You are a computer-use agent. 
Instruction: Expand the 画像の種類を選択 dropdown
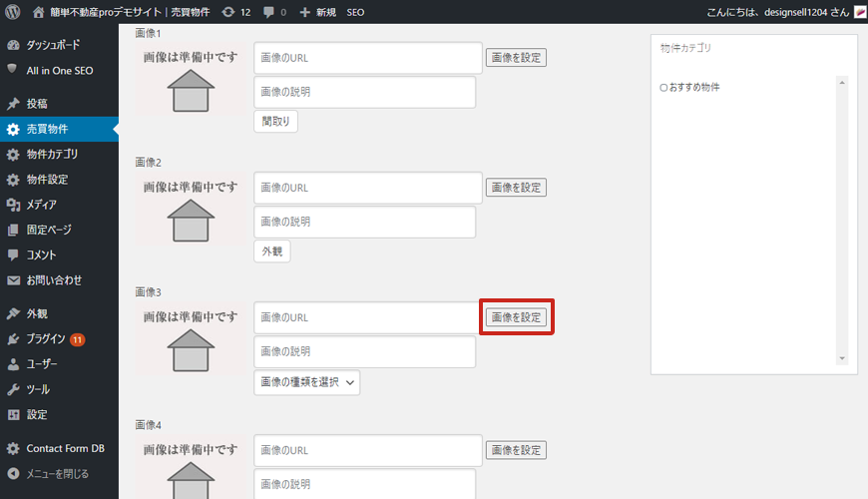[306, 382]
